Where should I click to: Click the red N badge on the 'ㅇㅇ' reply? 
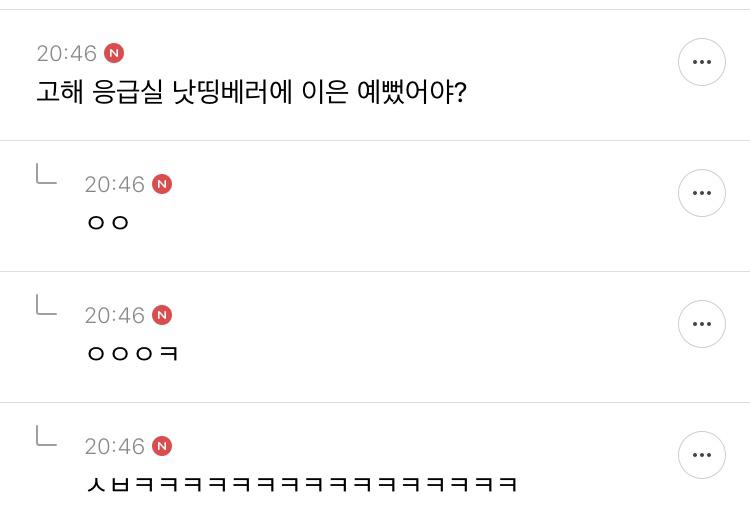[x=162, y=184]
